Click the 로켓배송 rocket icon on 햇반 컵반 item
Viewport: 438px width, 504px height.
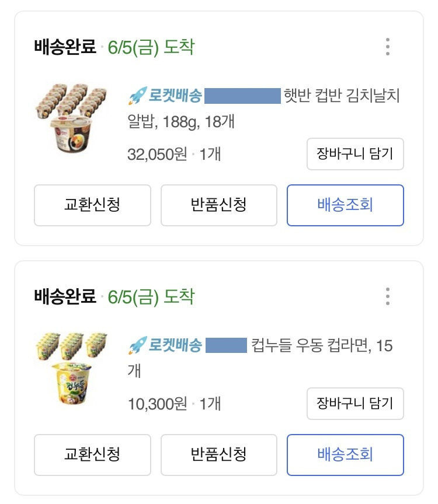tap(137, 95)
